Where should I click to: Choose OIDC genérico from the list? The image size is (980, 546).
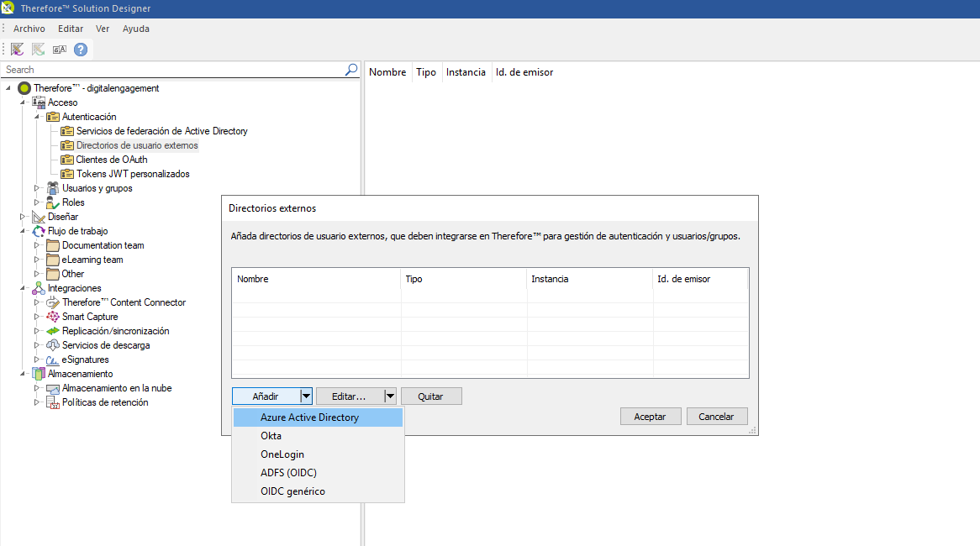(x=319, y=491)
